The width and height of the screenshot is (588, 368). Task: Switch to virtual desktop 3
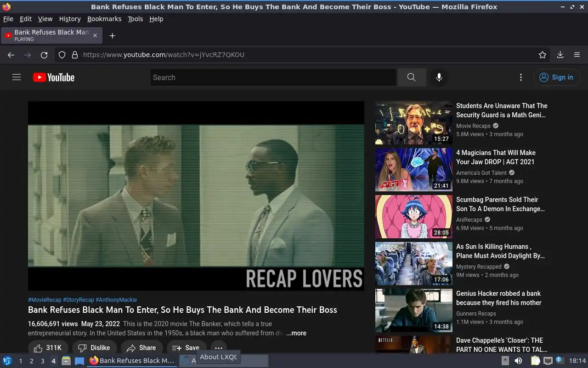pos(42,361)
